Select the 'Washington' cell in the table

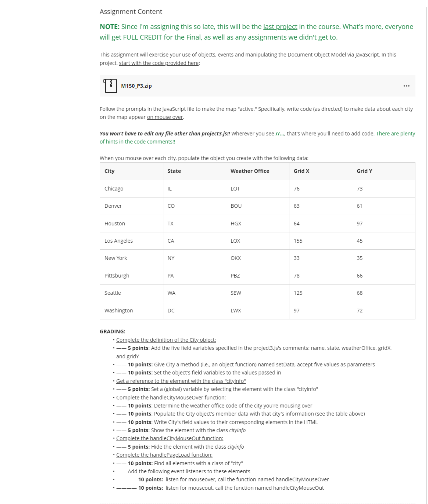pos(118,311)
